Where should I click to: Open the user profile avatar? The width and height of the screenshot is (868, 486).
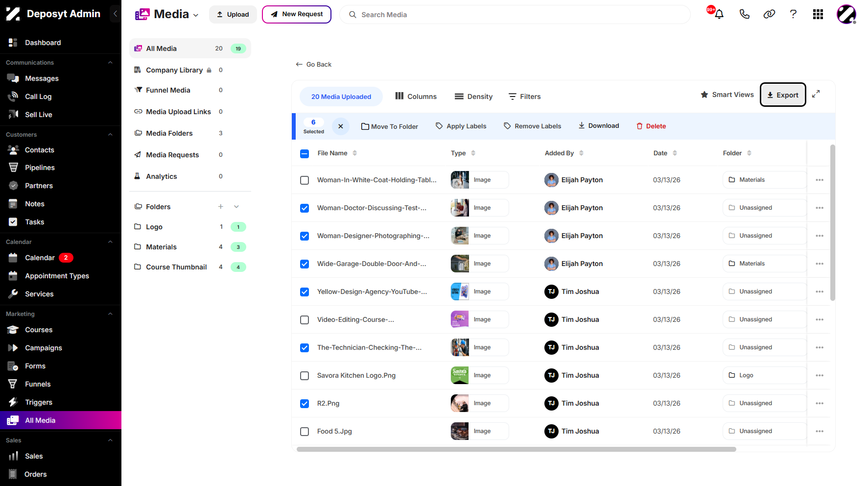[x=846, y=14]
